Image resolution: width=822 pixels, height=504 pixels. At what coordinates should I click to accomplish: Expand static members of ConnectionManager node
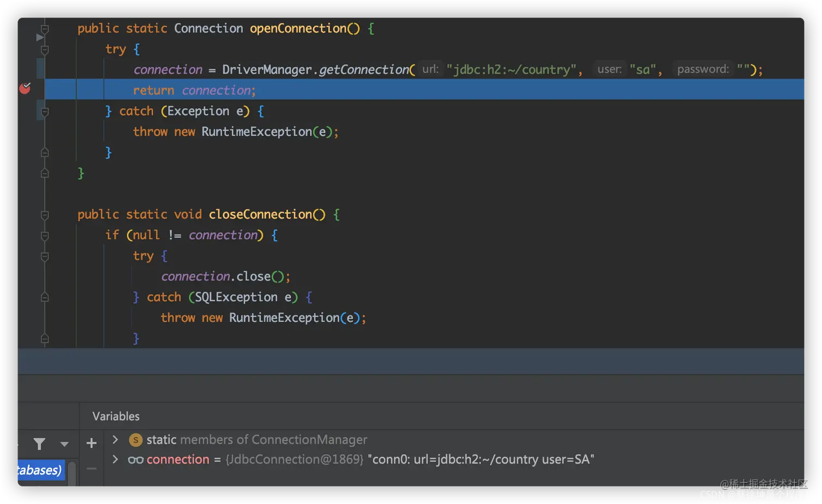pos(115,439)
